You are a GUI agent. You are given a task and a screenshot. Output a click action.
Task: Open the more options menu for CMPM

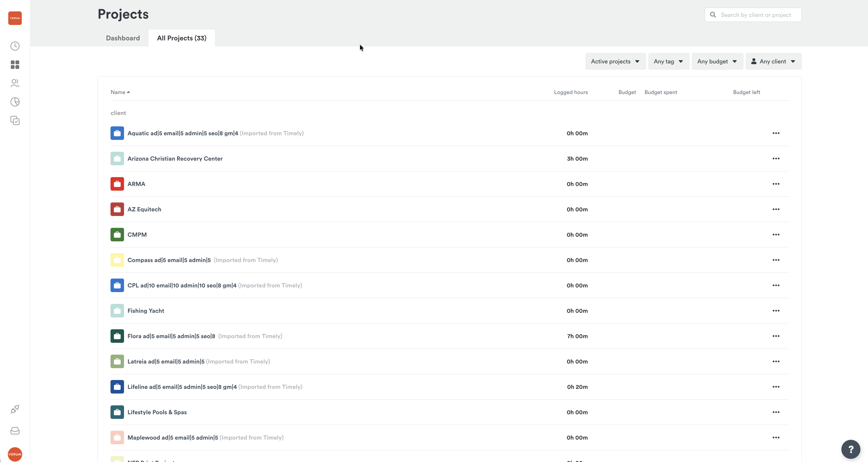coord(776,235)
